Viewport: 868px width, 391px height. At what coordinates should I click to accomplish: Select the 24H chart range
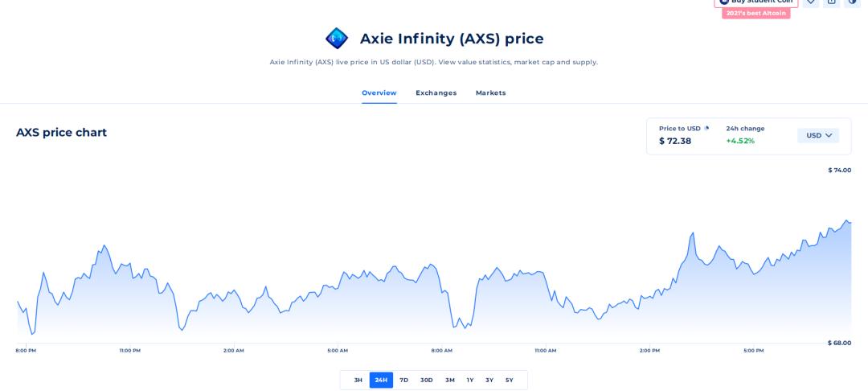point(381,380)
